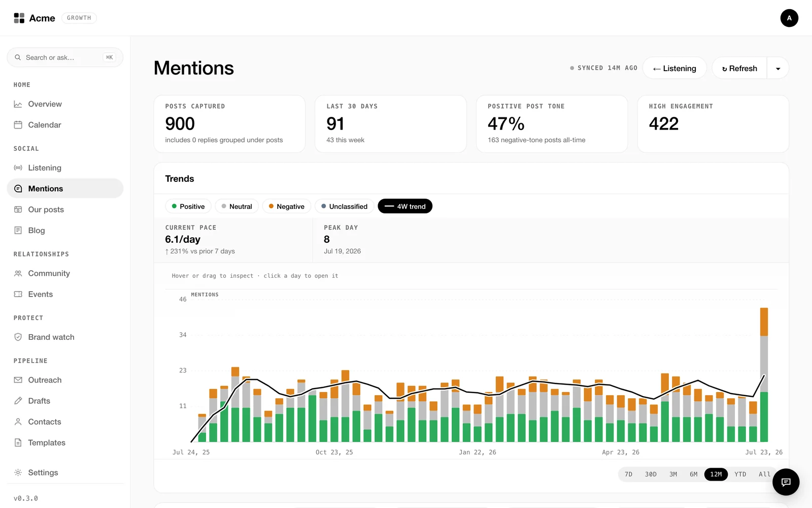Click the Events ticket icon
Image resolution: width=812 pixels, height=508 pixels.
18,294
